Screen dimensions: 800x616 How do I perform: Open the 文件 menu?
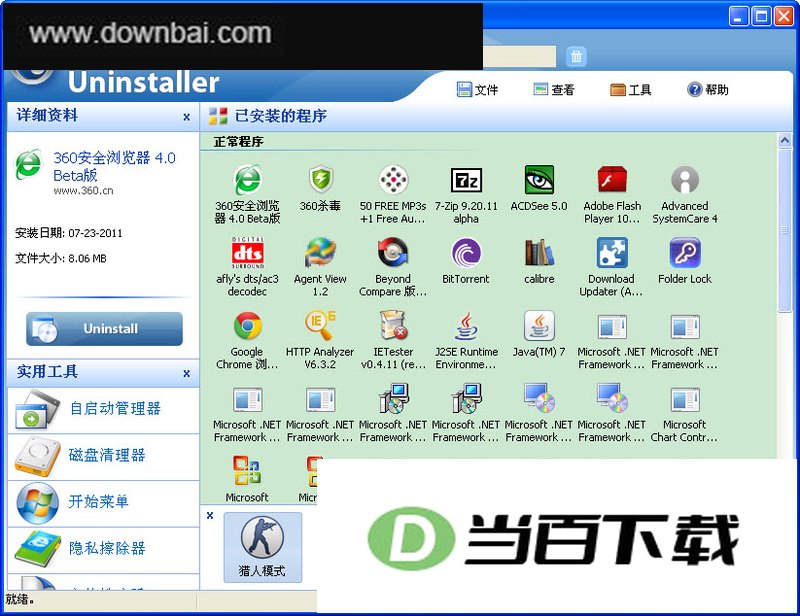click(x=477, y=90)
